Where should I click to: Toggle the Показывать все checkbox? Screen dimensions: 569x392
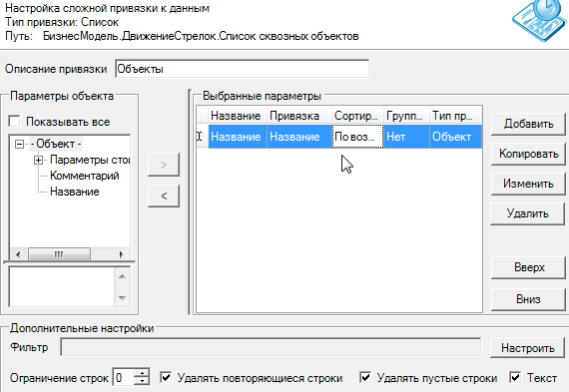pyautogui.click(x=15, y=122)
